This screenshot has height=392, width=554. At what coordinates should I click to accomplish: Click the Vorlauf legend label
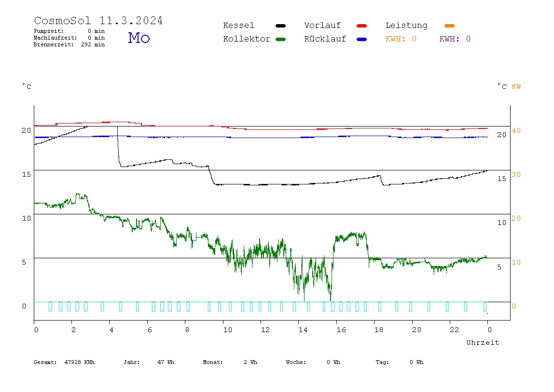click(322, 26)
